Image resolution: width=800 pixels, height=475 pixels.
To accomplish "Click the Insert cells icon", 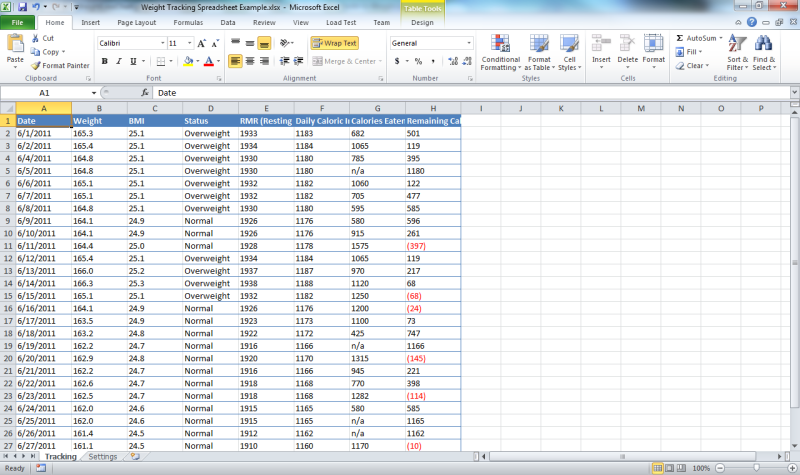I will (x=601, y=43).
